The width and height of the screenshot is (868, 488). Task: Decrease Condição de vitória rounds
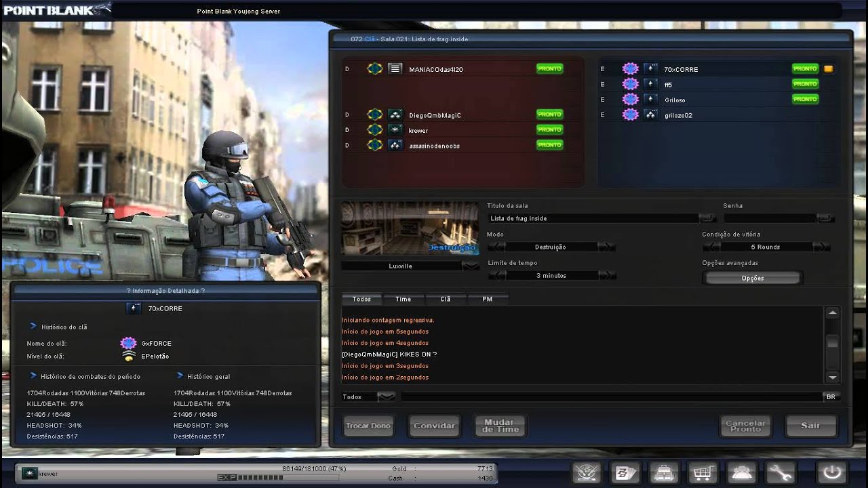pyautogui.click(x=711, y=247)
